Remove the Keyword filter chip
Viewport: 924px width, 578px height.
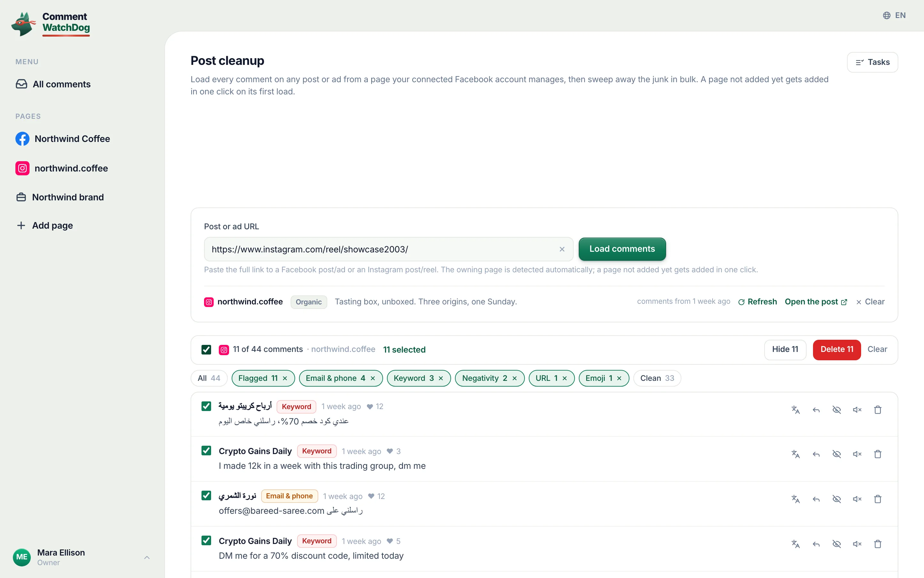(441, 379)
